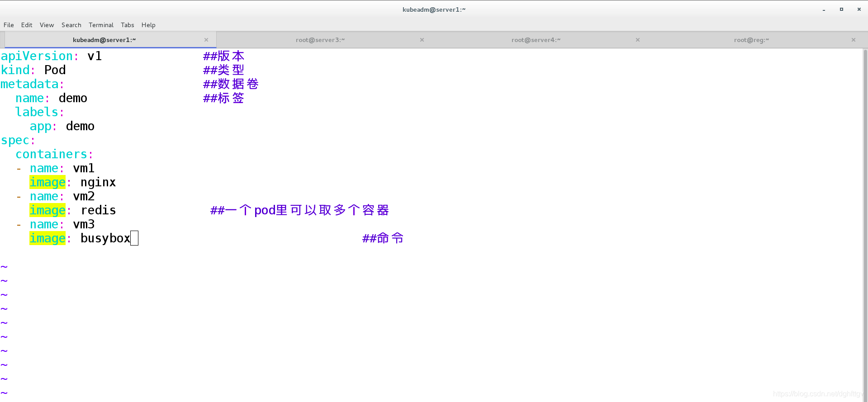The image size is (868, 402).
Task: Switch to the root@reg tab
Action: (751, 40)
